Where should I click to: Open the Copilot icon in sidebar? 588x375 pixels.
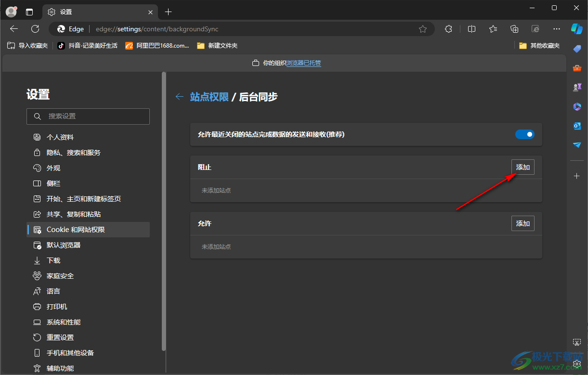577,29
